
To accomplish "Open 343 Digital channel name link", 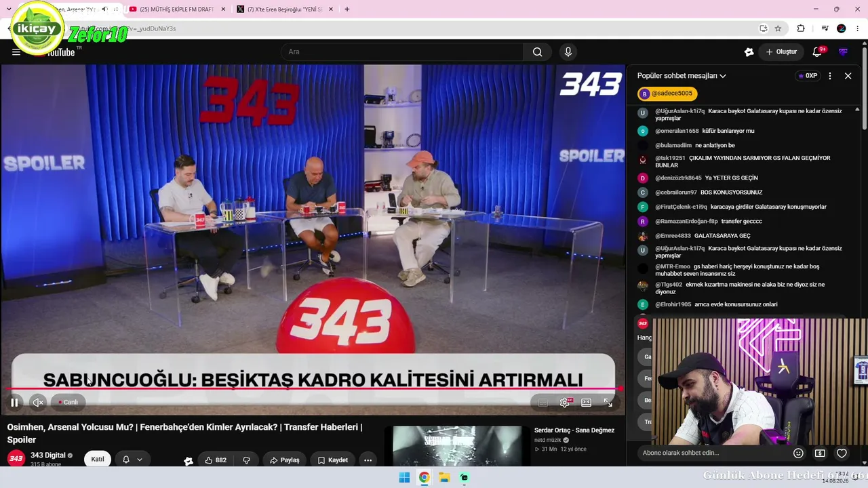I will coord(48,455).
